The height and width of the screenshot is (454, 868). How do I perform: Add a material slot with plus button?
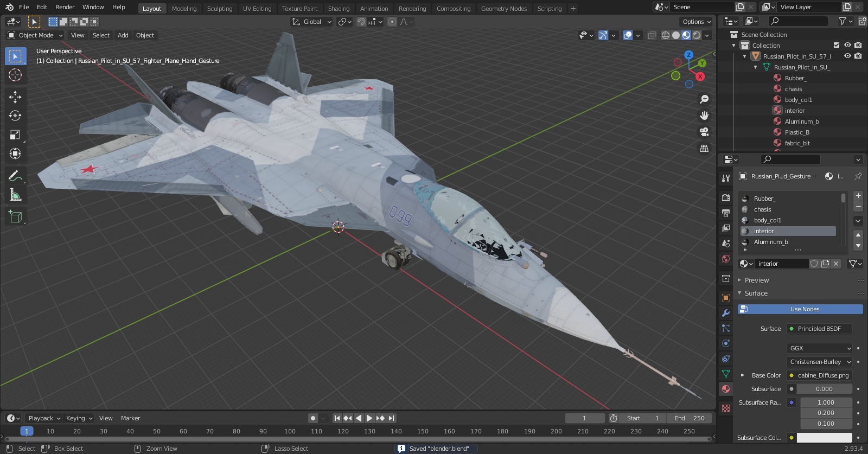(858, 196)
